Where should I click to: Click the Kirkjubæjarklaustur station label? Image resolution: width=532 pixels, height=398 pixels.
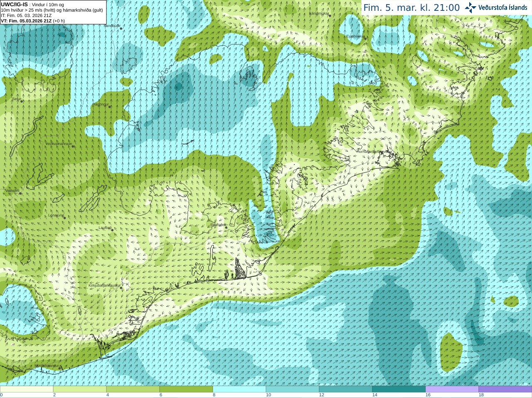coord(104,286)
